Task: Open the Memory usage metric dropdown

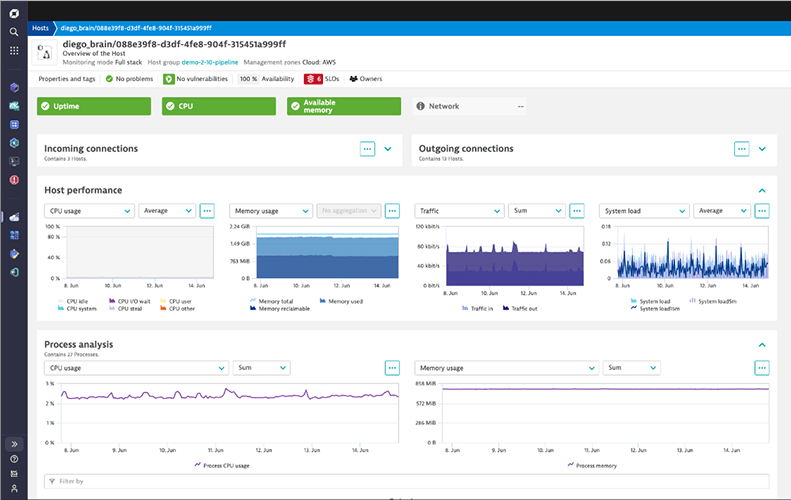Action: coord(271,211)
